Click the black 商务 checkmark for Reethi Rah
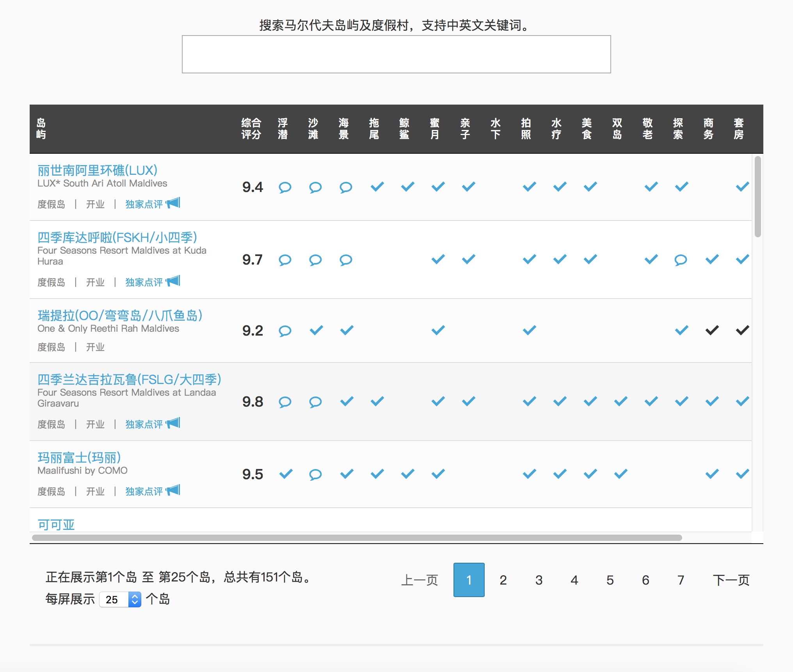This screenshot has height=672, width=793. [712, 331]
